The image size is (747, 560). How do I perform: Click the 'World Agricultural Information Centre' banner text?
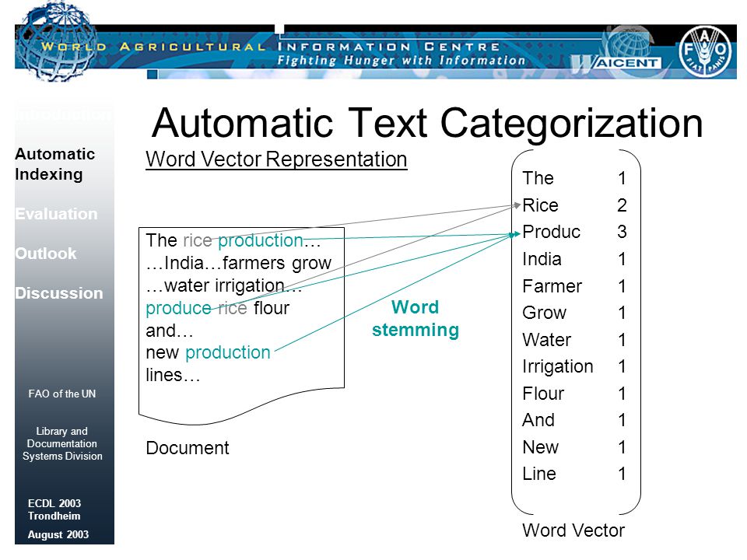click(271, 47)
